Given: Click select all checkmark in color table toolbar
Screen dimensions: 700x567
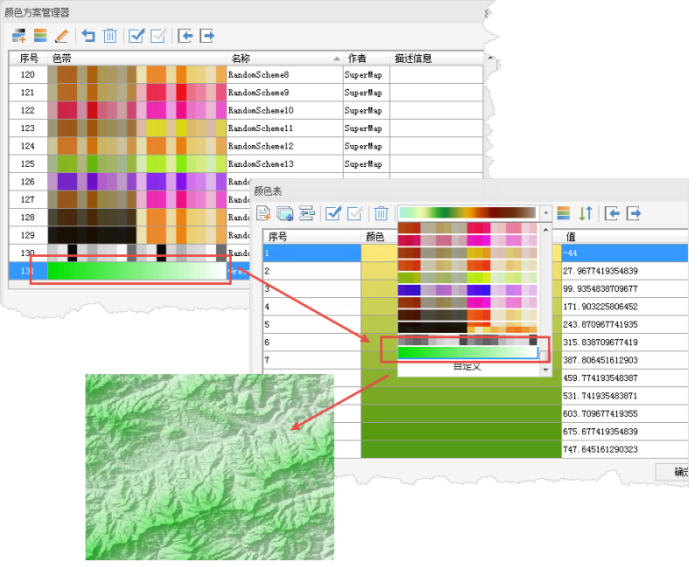Looking at the screenshot, I should 334,213.
